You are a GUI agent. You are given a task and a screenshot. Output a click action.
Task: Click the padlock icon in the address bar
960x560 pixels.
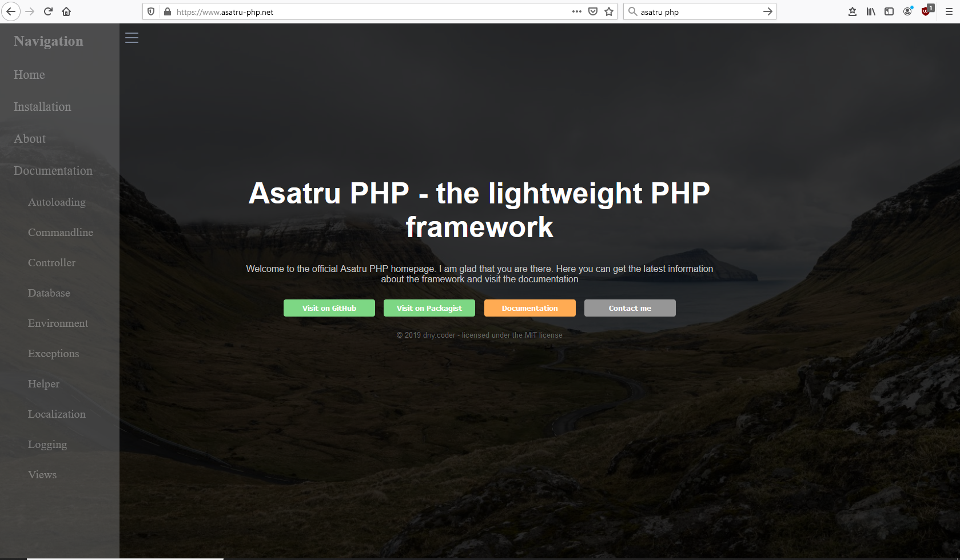point(167,11)
